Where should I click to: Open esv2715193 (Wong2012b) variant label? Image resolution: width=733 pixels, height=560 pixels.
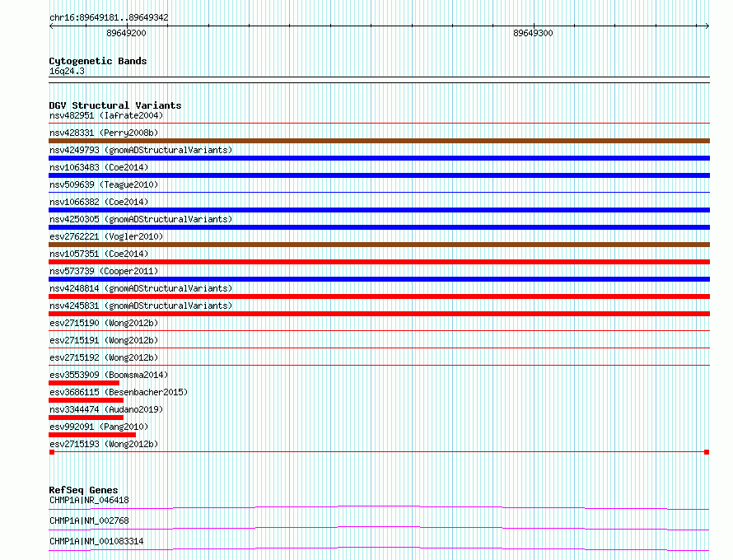104,444
